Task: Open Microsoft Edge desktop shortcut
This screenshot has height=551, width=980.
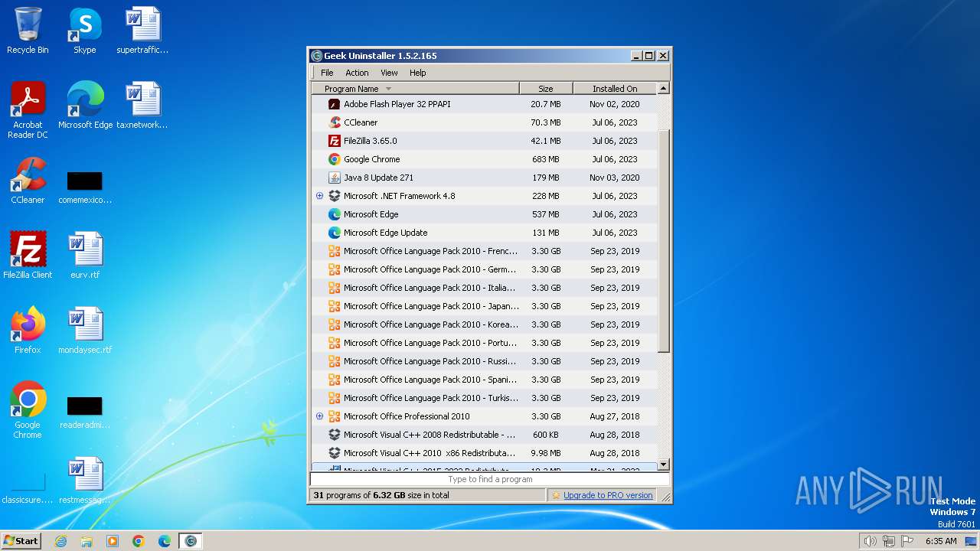Action: pos(85,106)
